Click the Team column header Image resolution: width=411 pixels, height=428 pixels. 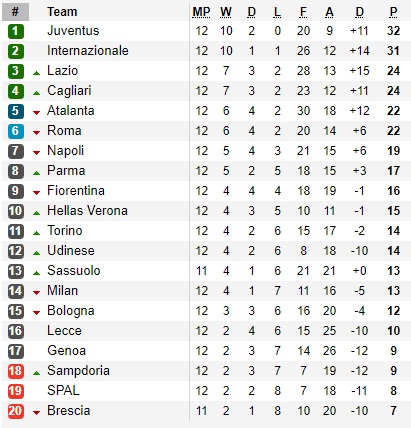(x=62, y=12)
